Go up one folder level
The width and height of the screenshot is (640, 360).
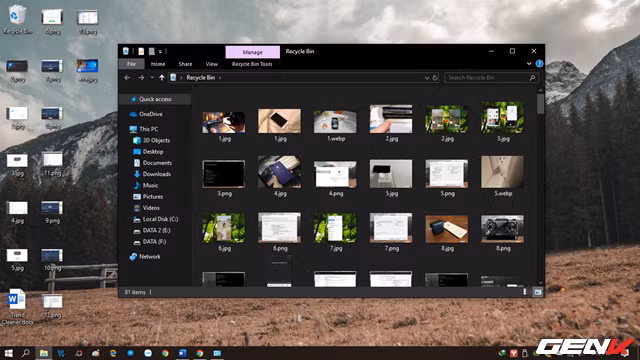click(162, 78)
